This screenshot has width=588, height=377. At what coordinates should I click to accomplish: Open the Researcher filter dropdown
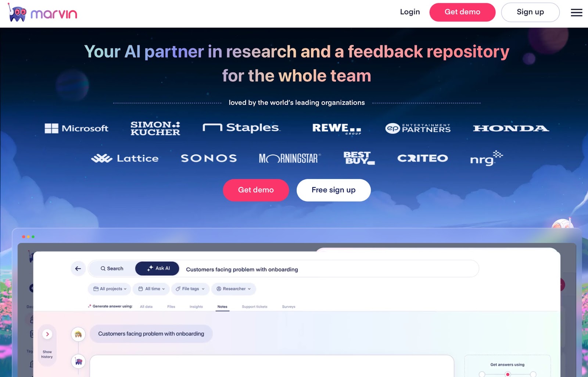pos(233,289)
